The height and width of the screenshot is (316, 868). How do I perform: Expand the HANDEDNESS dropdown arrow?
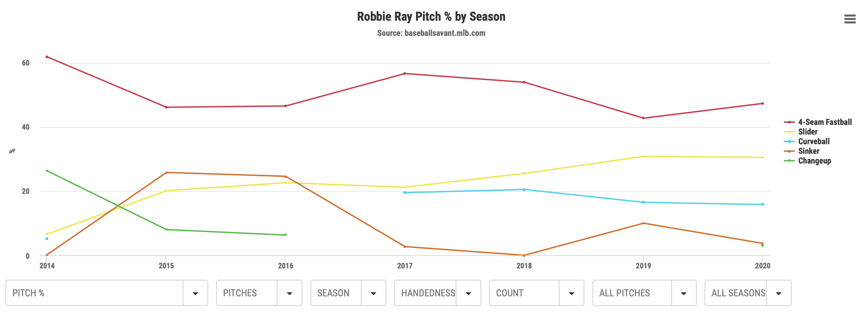[x=468, y=293]
